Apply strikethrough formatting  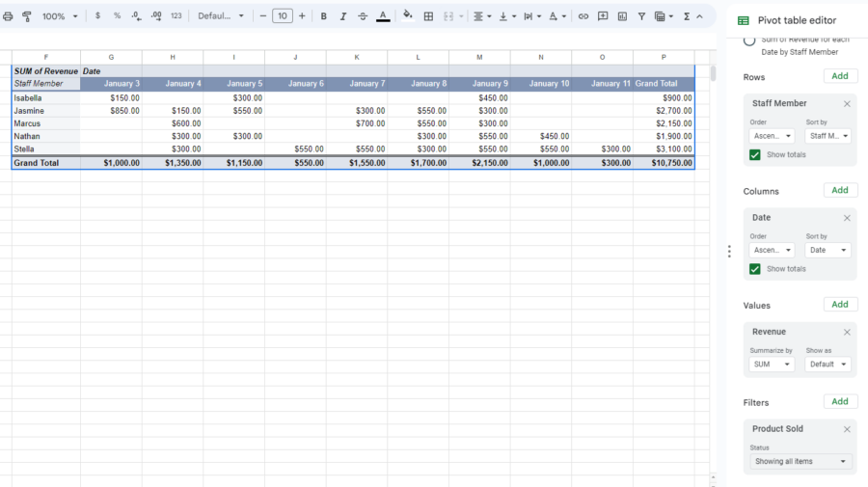point(363,16)
